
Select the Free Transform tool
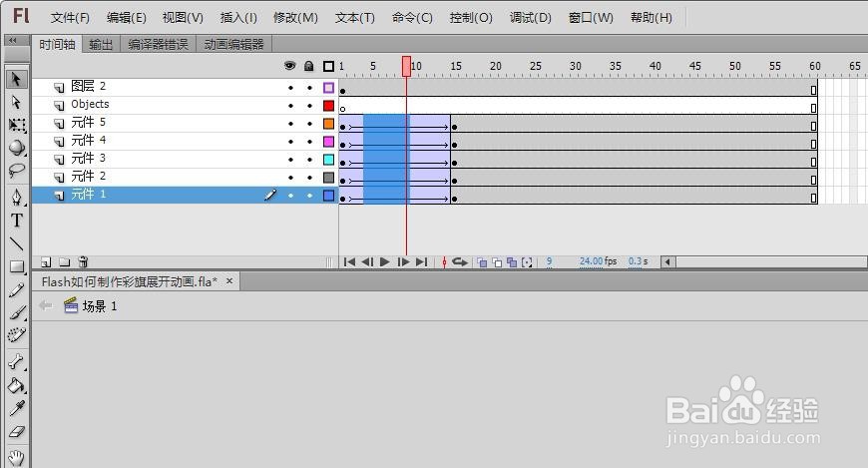coord(17,125)
